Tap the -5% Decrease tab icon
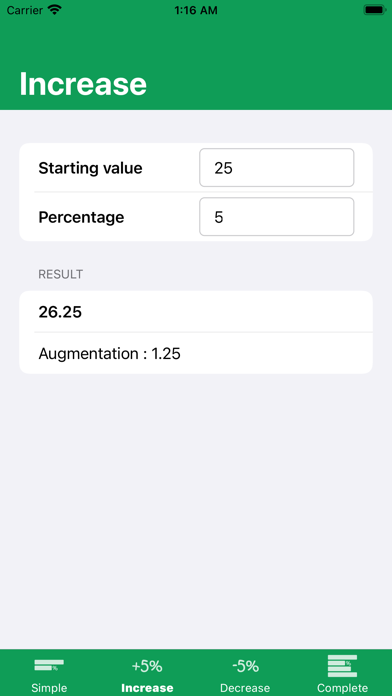Viewport: 392px width, 696px height. click(x=245, y=666)
